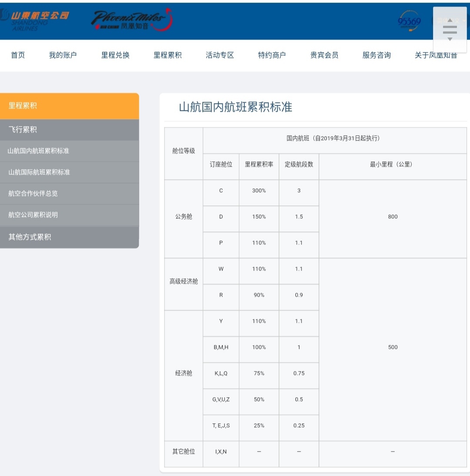Click the 高级经济舱 row label
470x476 pixels.
(x=184, y=284)
